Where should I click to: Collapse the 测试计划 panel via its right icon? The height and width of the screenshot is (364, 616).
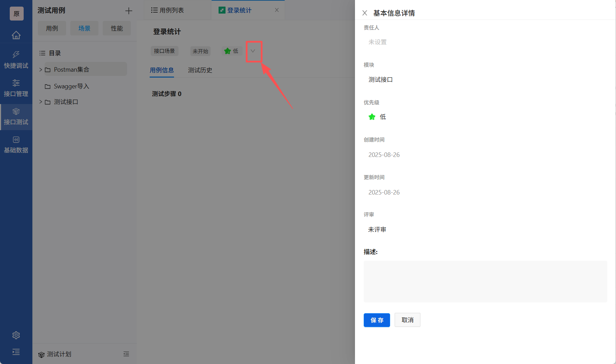pyautogui.click(x=126, y=354)
